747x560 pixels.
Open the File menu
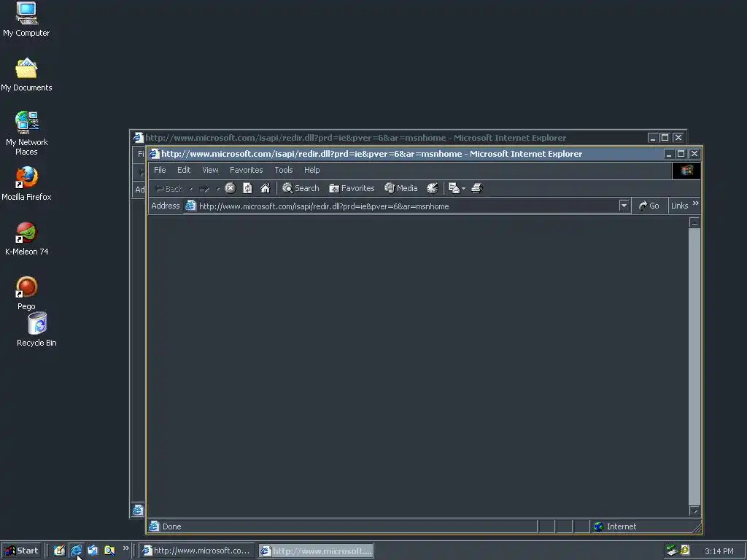[160, 170]
